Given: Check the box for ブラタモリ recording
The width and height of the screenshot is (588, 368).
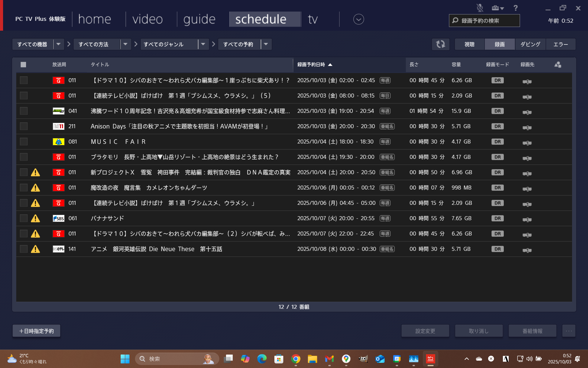Looking at the screenshot, I should click(x=24, y=157).
